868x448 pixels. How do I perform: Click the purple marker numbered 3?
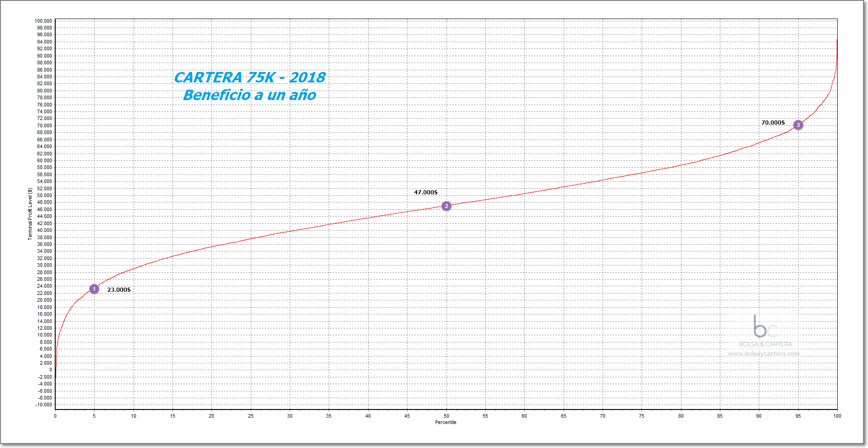(798, 125)
